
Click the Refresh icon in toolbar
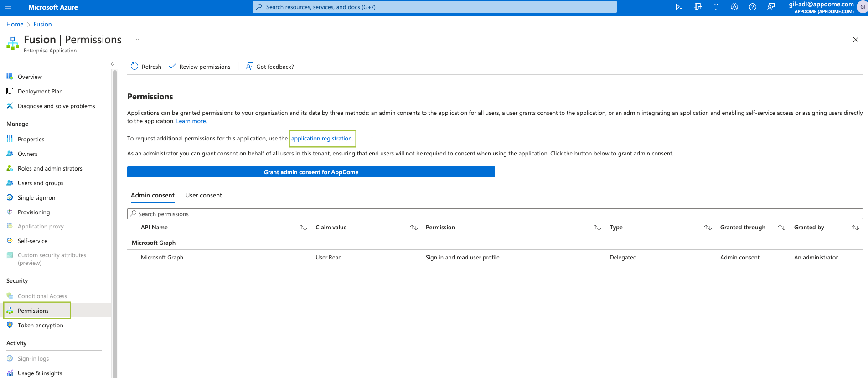coord(134,67)
